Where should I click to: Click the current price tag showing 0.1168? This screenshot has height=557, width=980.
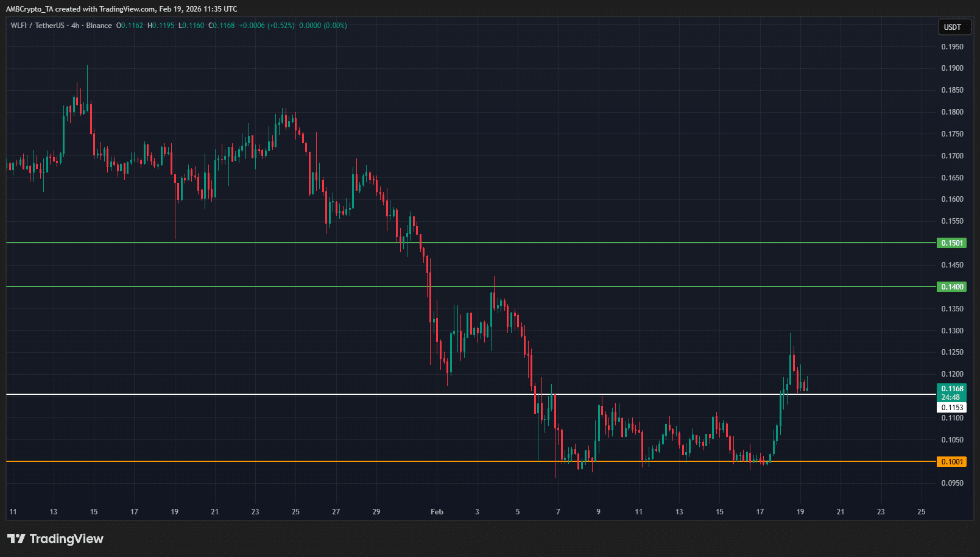[952, 388]
